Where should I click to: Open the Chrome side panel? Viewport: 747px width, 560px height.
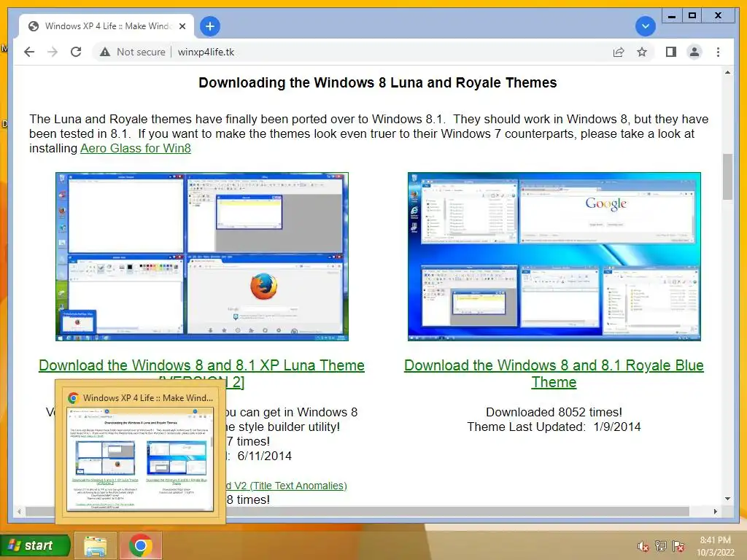671,52
